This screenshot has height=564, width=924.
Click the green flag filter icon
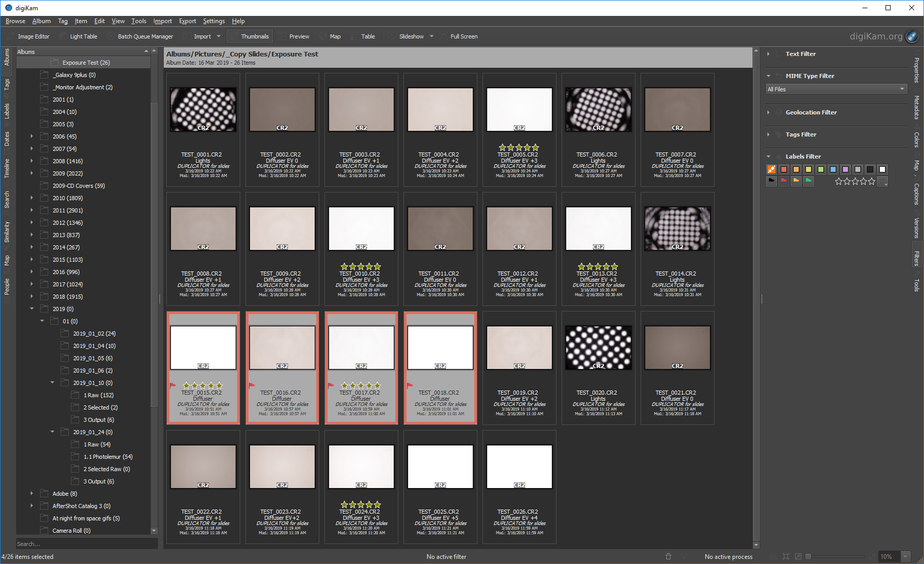[808, 181]
